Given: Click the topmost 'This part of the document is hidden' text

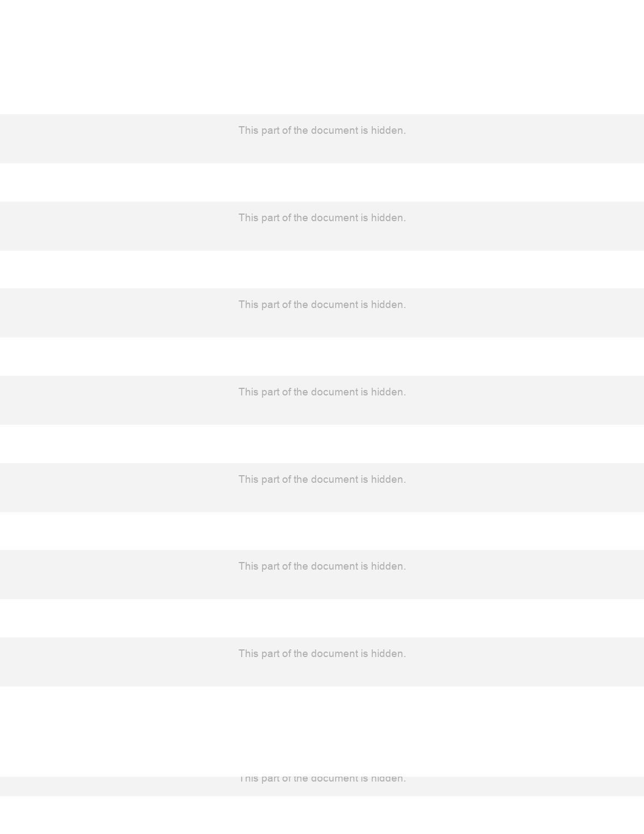Looking at the screenshot, I should (322, 131).
